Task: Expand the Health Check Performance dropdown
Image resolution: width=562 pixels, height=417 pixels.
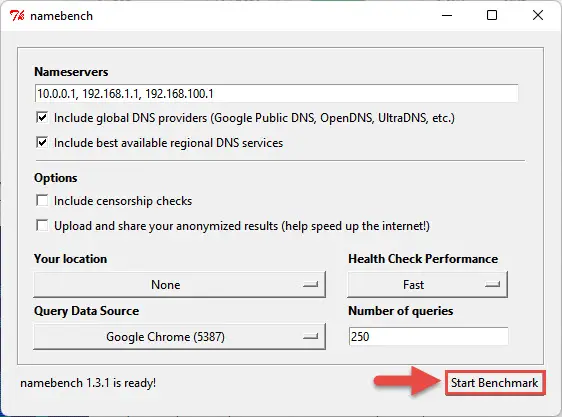Action: pos(428,285)
